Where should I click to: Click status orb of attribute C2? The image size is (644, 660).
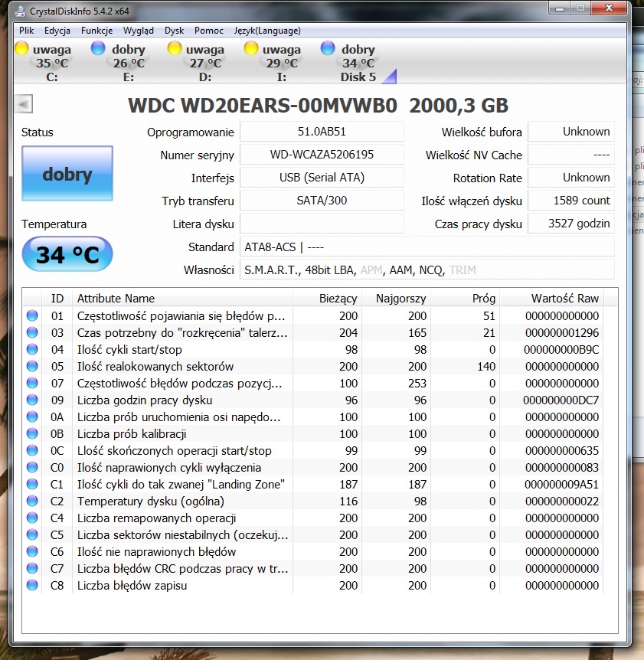[x=32, y=501]
